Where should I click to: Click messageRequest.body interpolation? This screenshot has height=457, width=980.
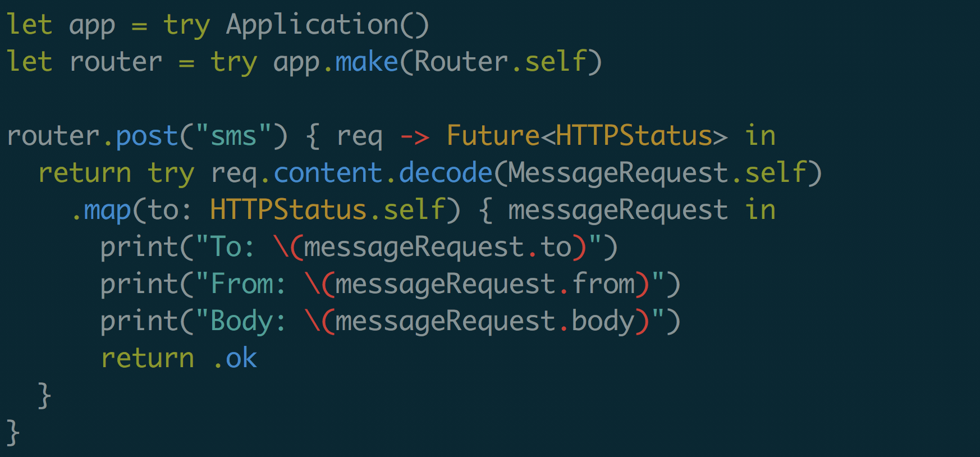tap(485, 322)
